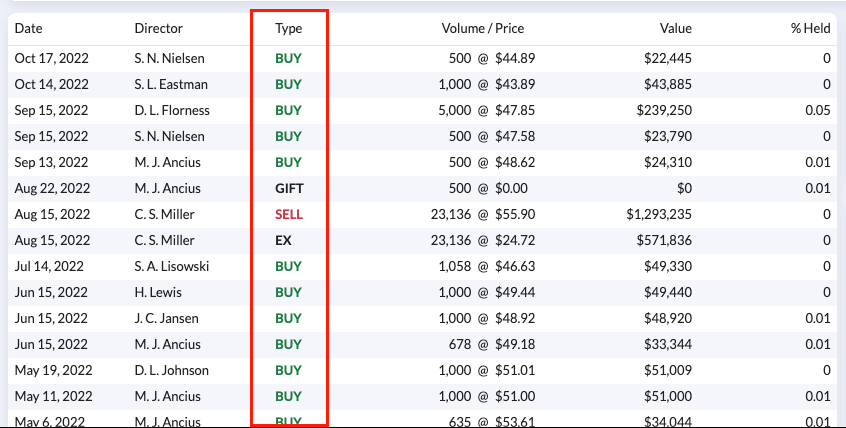Click the Date column header
Screen dimensions: 846x428
pyautogui.click(x=29, y=29)
